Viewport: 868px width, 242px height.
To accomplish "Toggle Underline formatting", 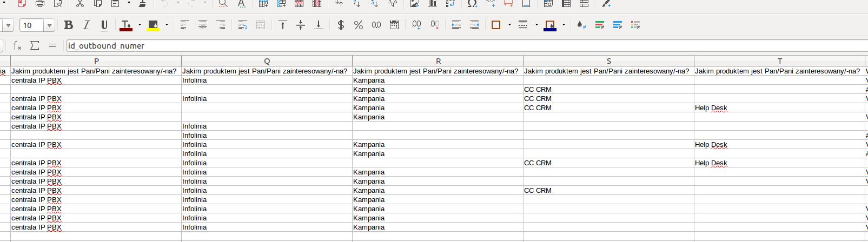I will coord(104,25).
